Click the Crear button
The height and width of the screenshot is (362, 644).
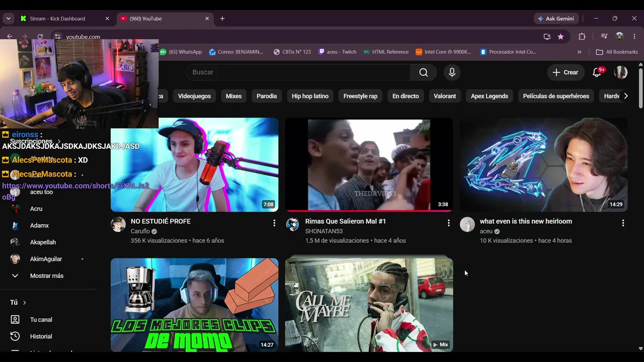coord(566,72)
